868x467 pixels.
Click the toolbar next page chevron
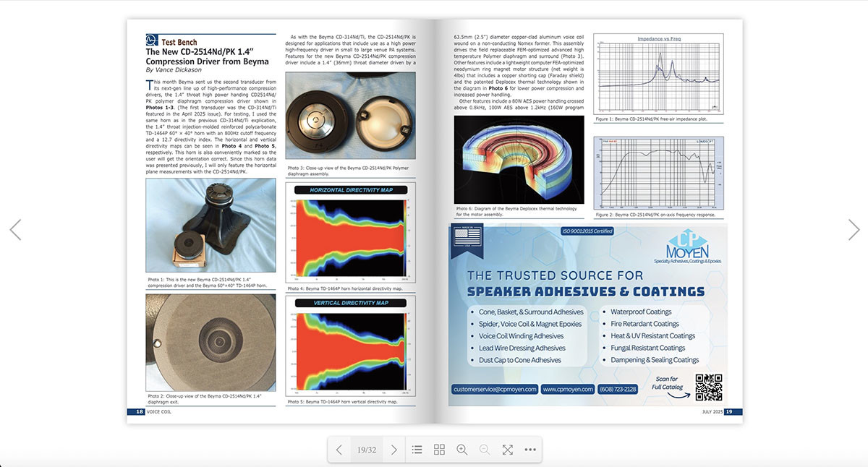tap(393, 450)
